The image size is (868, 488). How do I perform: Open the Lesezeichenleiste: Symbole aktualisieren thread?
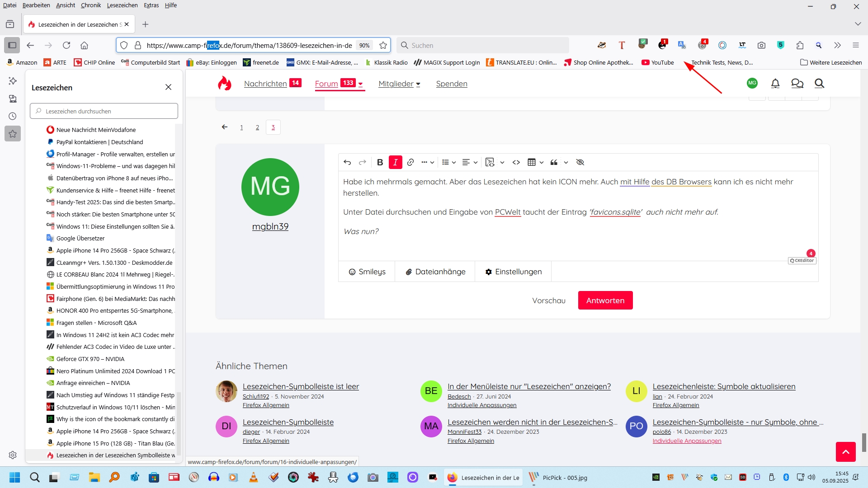(x=724, y=386)
